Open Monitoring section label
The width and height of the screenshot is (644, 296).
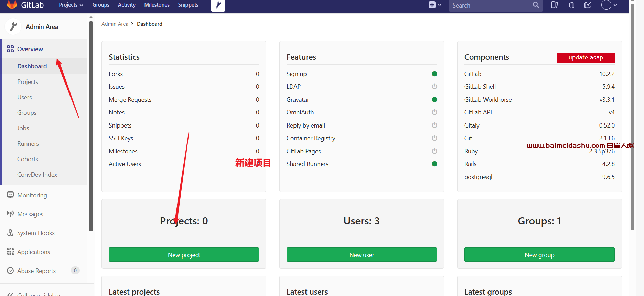(x=32, y=195)
